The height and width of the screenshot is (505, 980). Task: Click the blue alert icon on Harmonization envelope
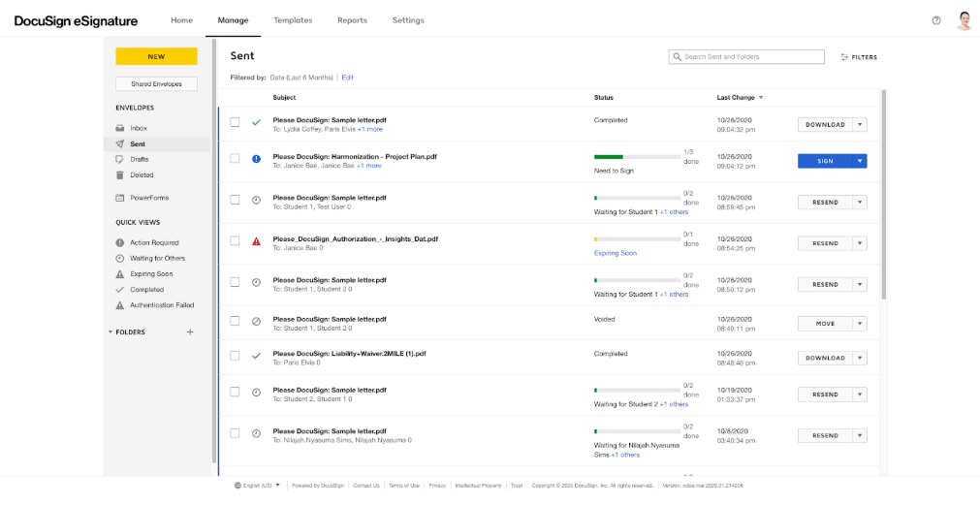coord(256,159)
